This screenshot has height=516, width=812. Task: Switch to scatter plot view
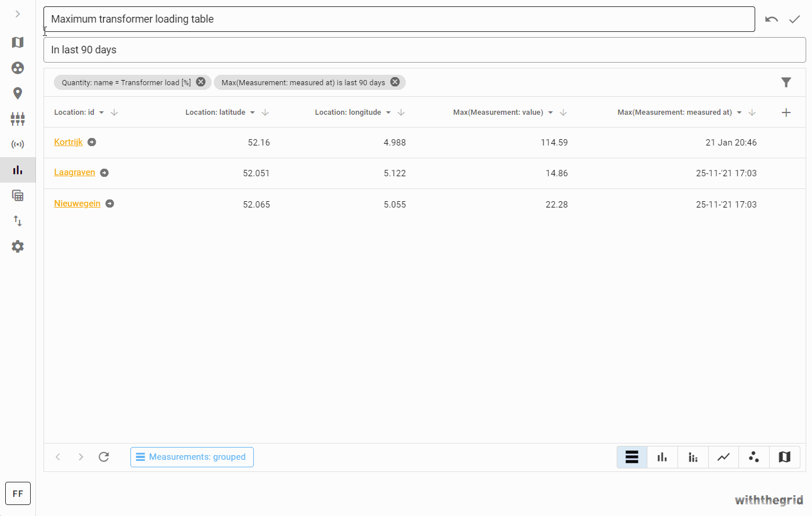tap(753, 457)
